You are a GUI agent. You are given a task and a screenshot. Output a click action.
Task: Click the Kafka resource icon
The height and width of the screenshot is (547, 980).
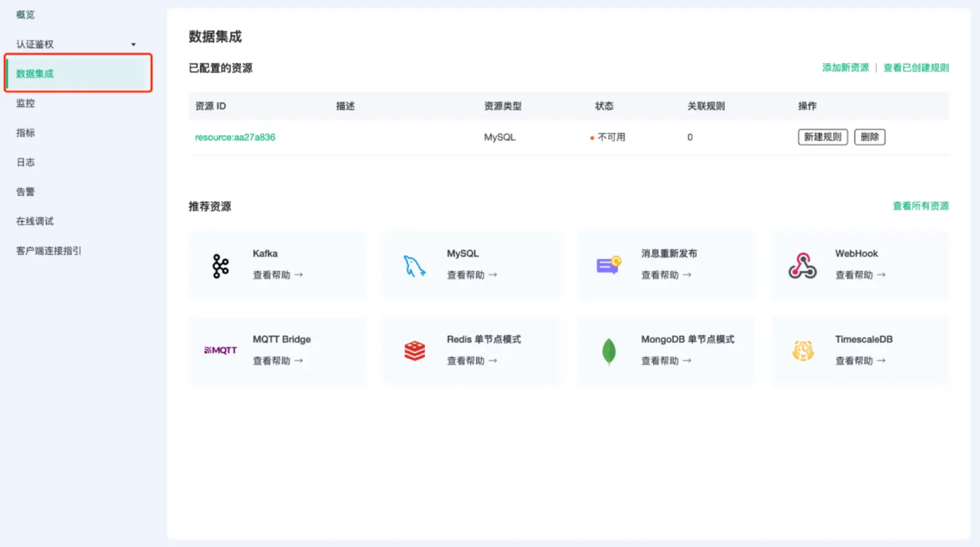click(x=220, y=266)
